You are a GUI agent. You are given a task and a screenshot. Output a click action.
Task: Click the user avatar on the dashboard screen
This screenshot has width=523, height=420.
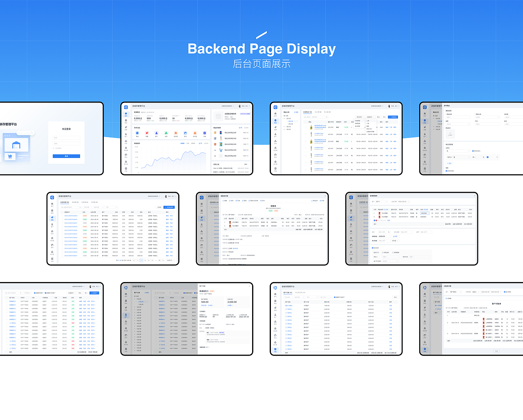click(x=239, y=106)
